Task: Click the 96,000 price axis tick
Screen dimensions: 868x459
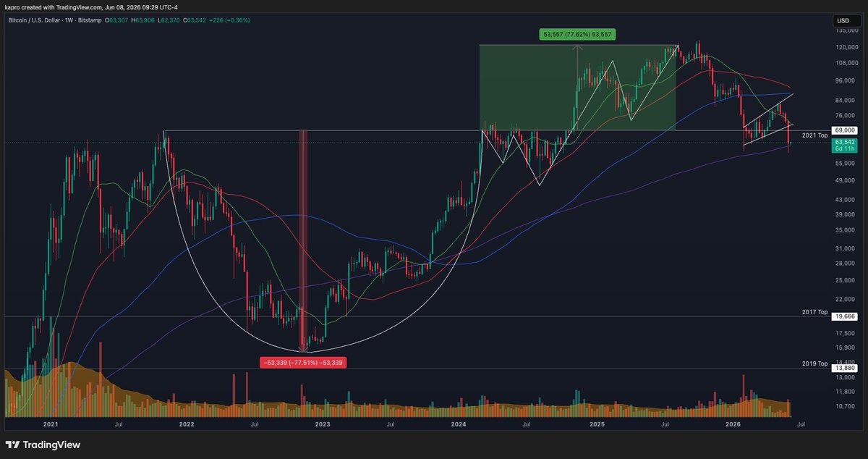Action: [845, 80]
